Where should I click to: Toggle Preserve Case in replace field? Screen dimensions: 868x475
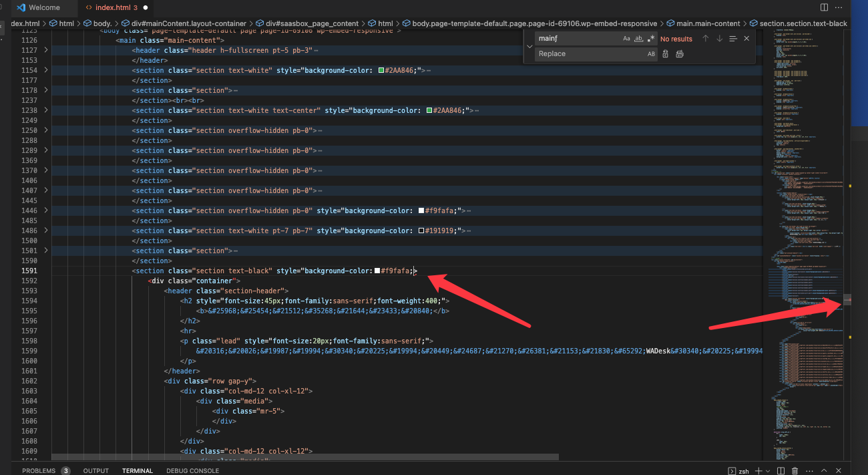[651, 54]
